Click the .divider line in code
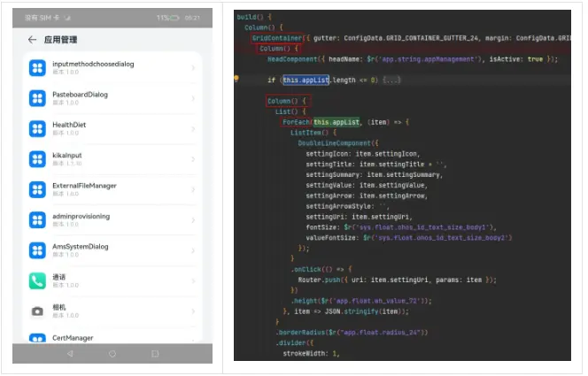The width and height of the screenshot is (588, 376). coord(296,344)
